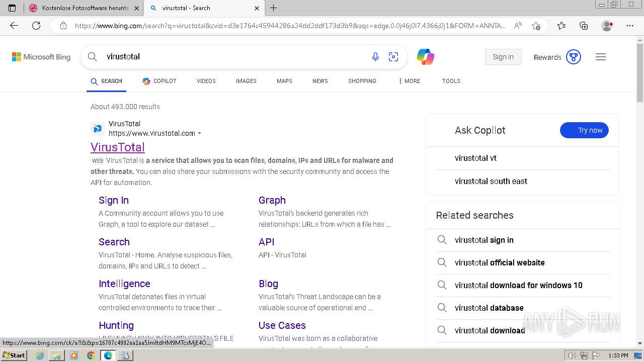
Task: Close the Kostenlose Fotosoftware tab
Action: (136, 8)
